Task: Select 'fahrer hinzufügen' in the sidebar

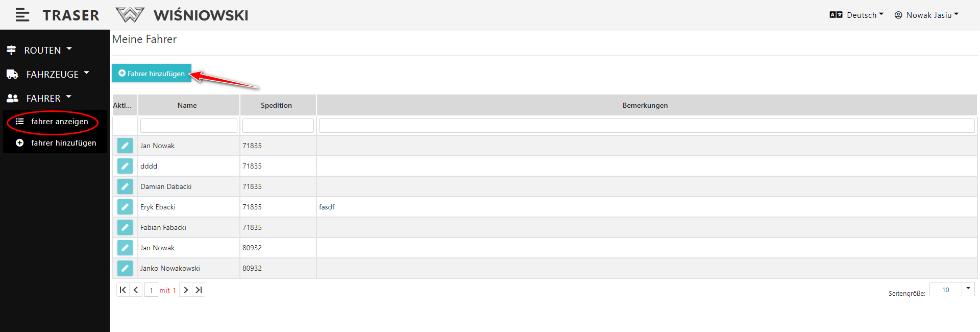Action: [x=63, y=143]
